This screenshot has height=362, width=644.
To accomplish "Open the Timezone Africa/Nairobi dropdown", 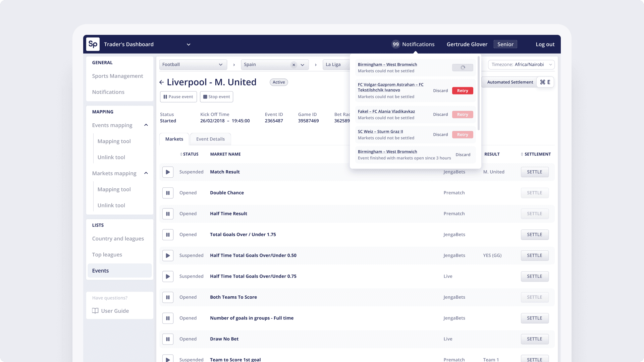I will click(521, 65).
